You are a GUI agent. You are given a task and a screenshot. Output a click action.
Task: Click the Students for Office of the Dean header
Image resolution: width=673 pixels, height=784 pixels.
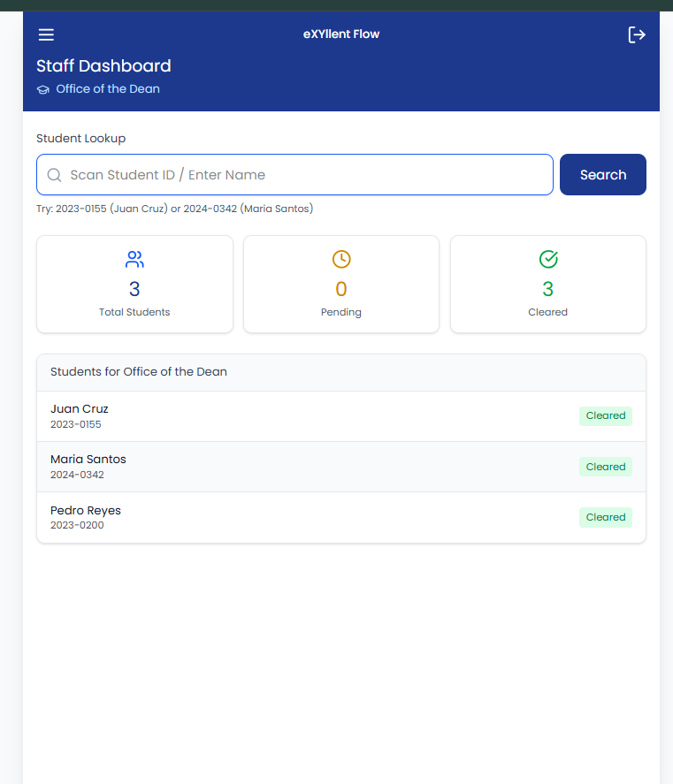pyautogui.click(x=138, y=371)
